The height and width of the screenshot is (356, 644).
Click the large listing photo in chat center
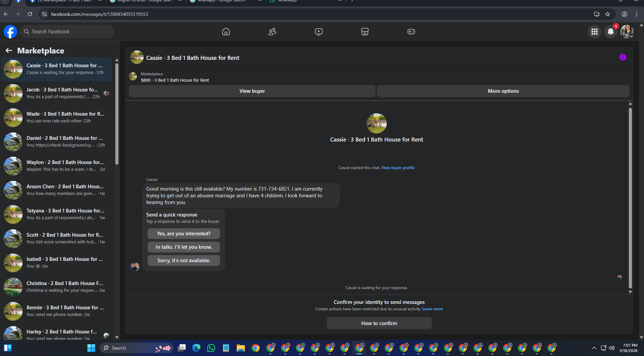377,123
